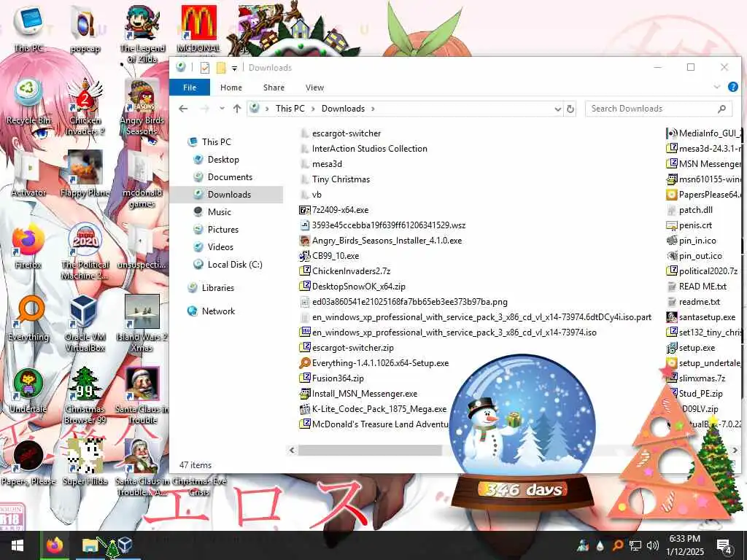Go up one folder level
The width and height of the screenshot is (747, 560).
[237, 109]
